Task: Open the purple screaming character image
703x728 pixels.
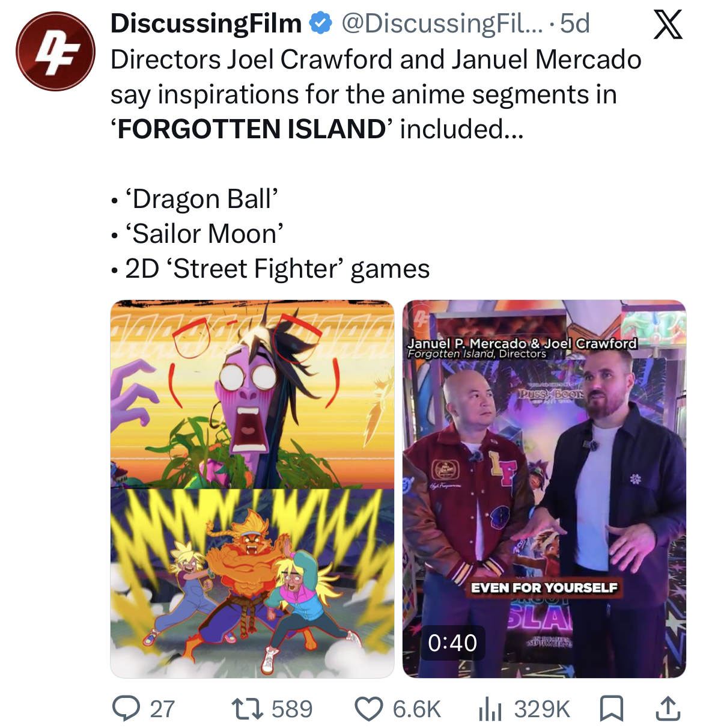Action: 252,394
